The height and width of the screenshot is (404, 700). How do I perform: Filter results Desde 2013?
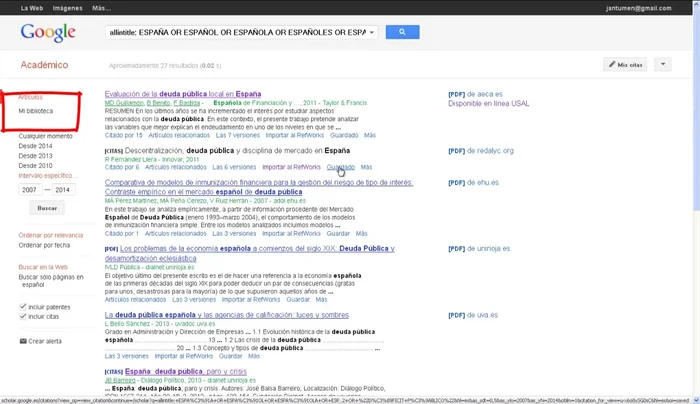pos(35,156)
